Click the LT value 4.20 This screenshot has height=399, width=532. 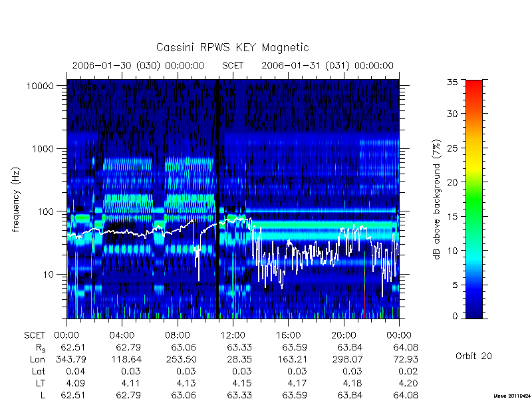pyautogui.click(x=408, y=383)
